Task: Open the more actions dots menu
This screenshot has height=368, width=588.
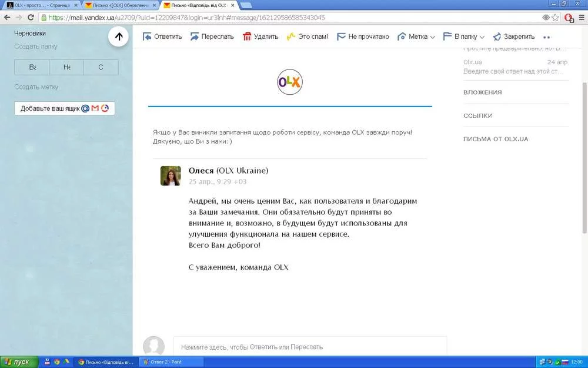Action: tap(546, 37)
